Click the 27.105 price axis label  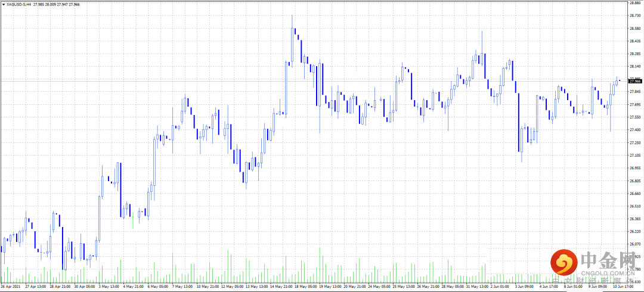[635, 156]
